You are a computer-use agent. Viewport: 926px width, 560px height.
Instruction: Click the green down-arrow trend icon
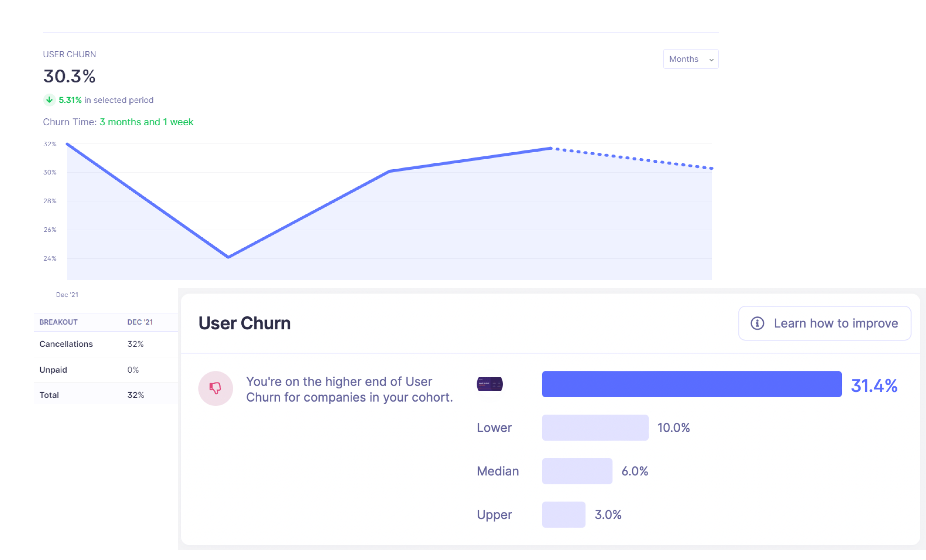49,100
